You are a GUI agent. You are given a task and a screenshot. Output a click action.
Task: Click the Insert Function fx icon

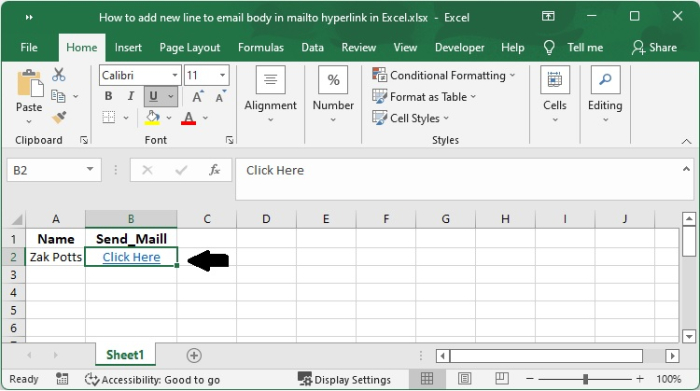pos(215,170)
